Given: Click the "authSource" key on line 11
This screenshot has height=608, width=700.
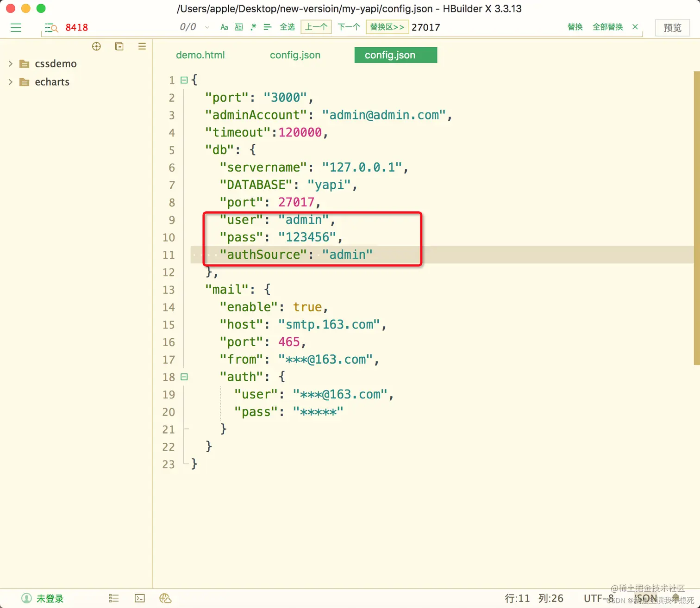Looking at the screenshot, I should [x=263, y=255].
